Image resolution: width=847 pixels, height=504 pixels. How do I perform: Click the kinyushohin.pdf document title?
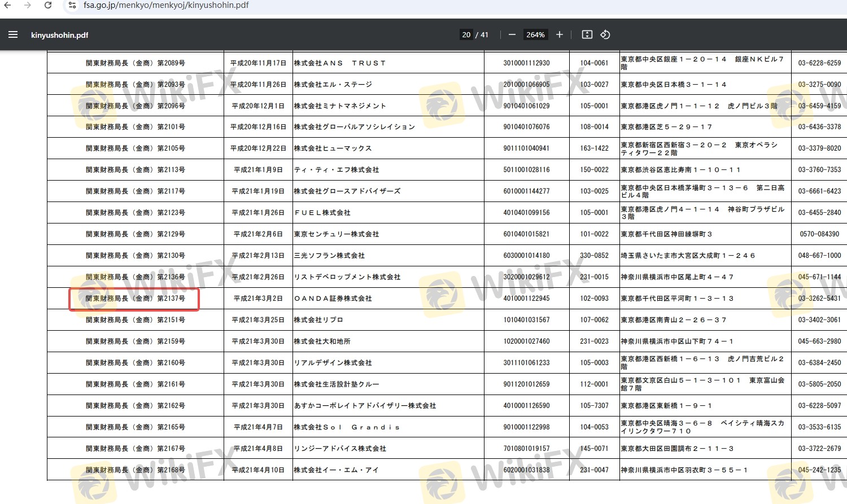coord(60,35)
